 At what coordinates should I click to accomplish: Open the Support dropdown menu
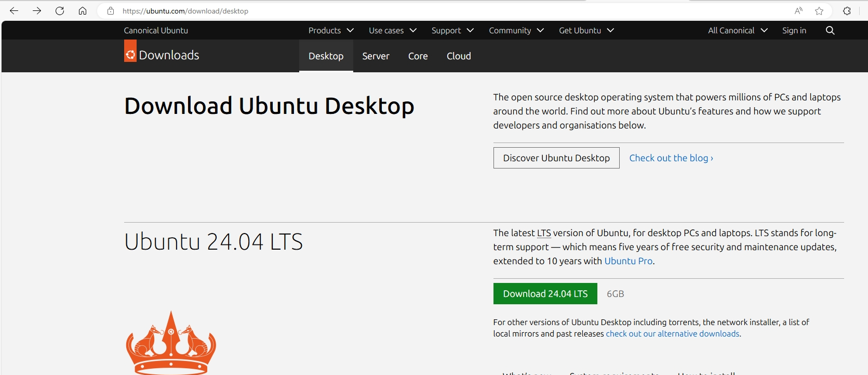pos(452,30)
